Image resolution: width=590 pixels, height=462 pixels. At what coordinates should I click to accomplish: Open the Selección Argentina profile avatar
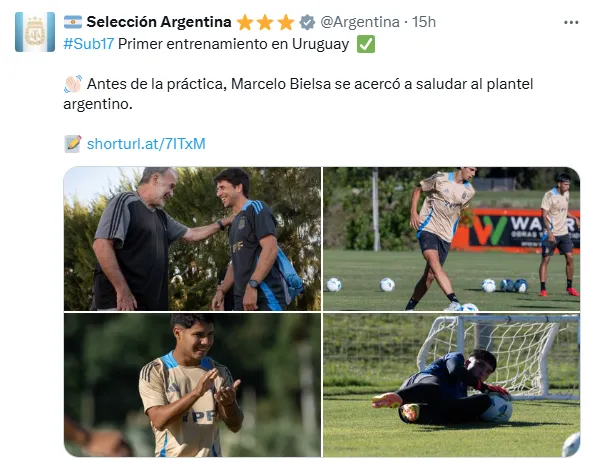35,32
